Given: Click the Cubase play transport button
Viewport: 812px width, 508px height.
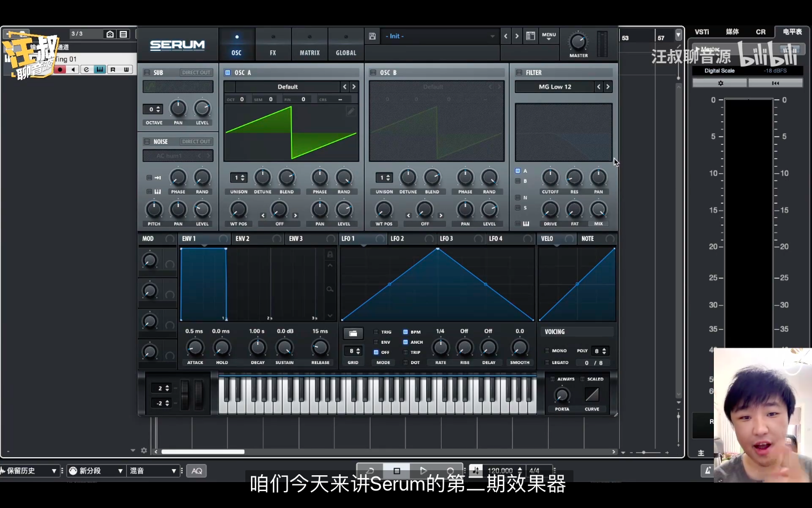Looking at the screenshot, I should (423, 471).
